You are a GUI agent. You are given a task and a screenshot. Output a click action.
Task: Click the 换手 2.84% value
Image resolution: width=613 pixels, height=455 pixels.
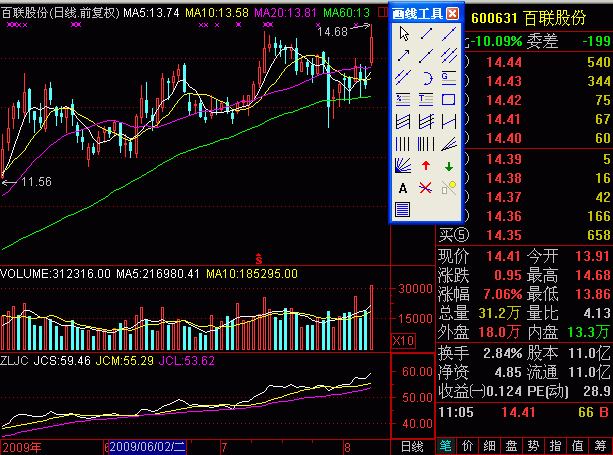[503, 353]
